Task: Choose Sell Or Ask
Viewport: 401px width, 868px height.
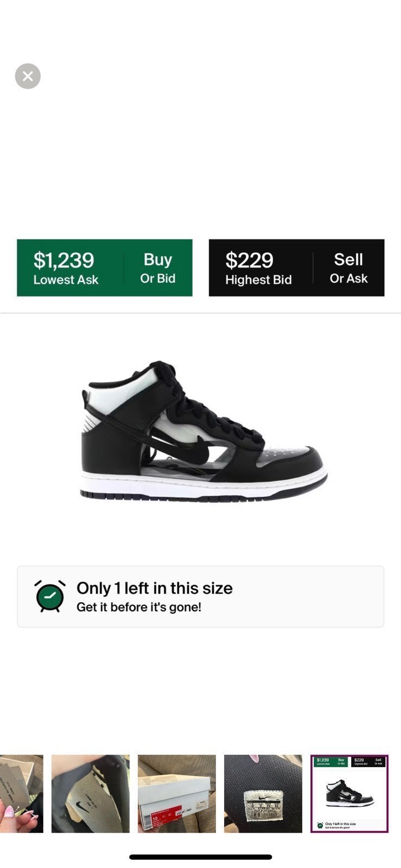Action: coord(349,268)
